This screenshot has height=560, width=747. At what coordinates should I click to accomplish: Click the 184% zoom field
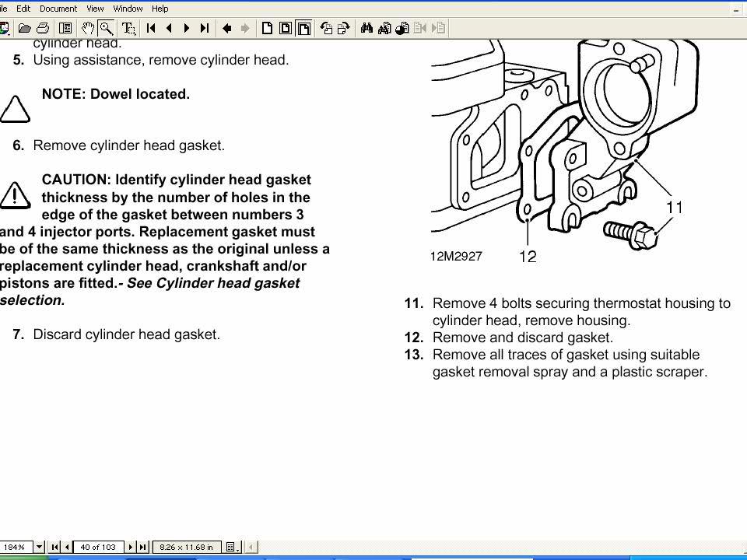tap(16, 547)
